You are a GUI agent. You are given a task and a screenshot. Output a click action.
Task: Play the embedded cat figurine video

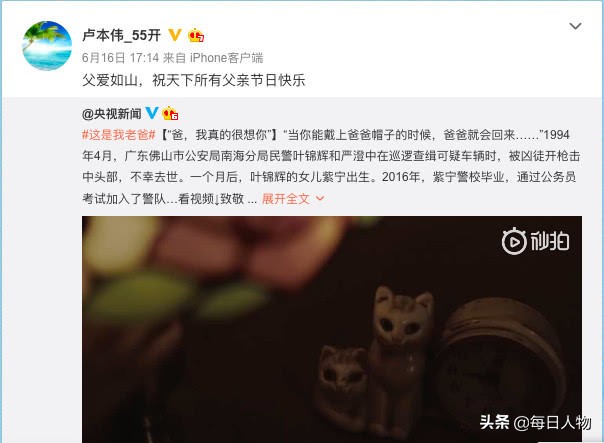(332, 329)
